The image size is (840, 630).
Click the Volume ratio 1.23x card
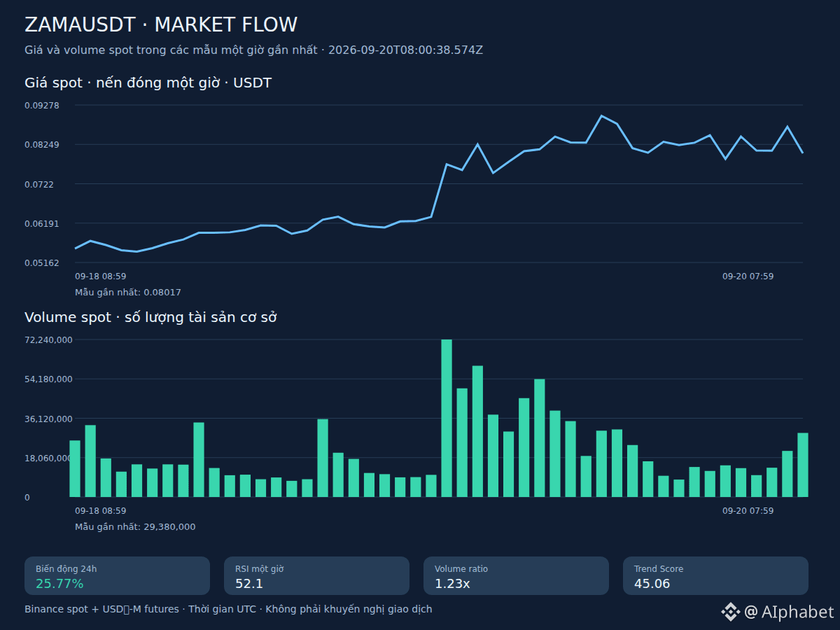pos(516,576)
